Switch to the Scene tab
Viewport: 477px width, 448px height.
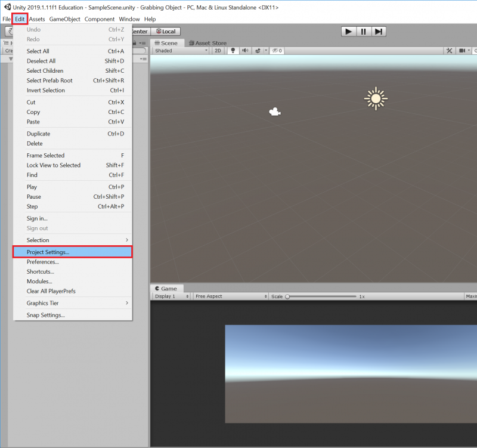point(166,43)
